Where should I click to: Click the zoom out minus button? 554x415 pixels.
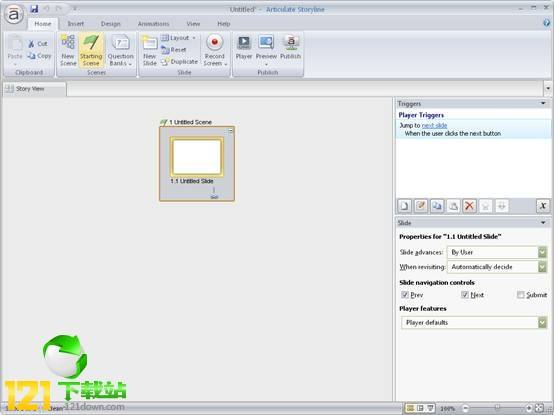pos(466,408)
